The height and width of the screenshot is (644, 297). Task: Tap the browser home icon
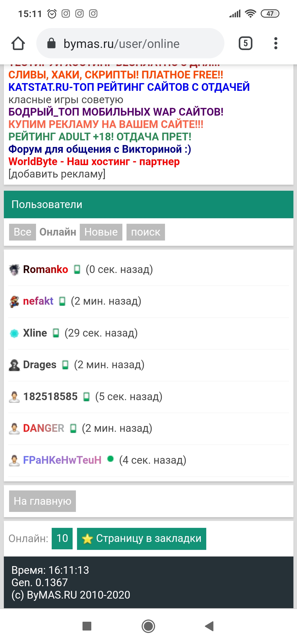tap(18, 43)
